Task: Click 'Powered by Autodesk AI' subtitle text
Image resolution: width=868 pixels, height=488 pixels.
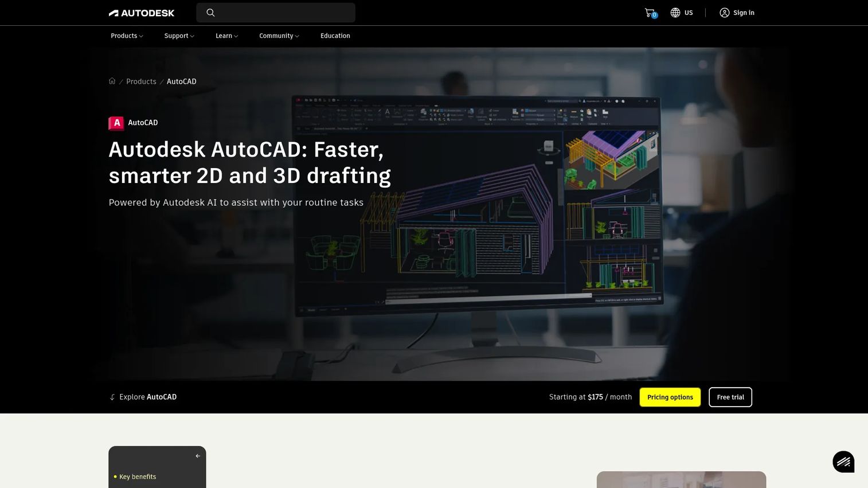Action: point(236,202)
